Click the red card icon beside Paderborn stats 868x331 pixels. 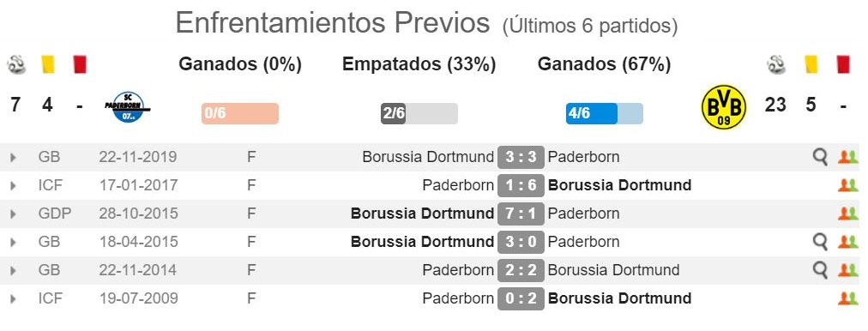click(80, 65)
